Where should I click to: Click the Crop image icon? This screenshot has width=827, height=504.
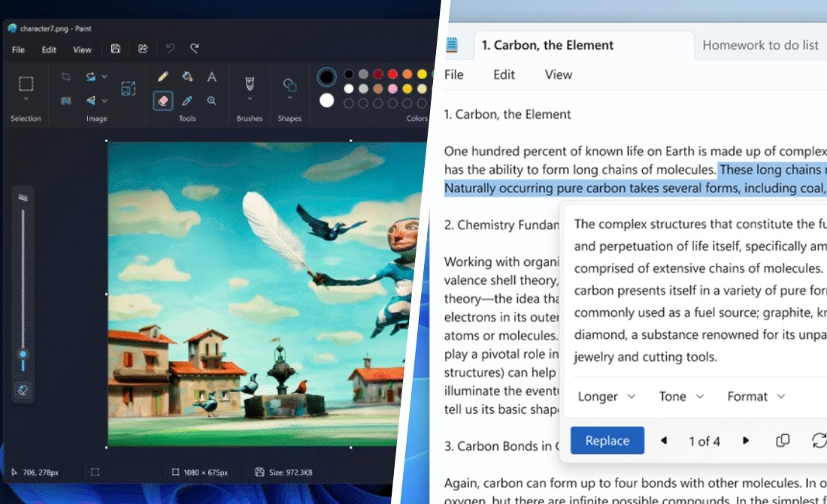pyautogui.click(x=66, y=77)
